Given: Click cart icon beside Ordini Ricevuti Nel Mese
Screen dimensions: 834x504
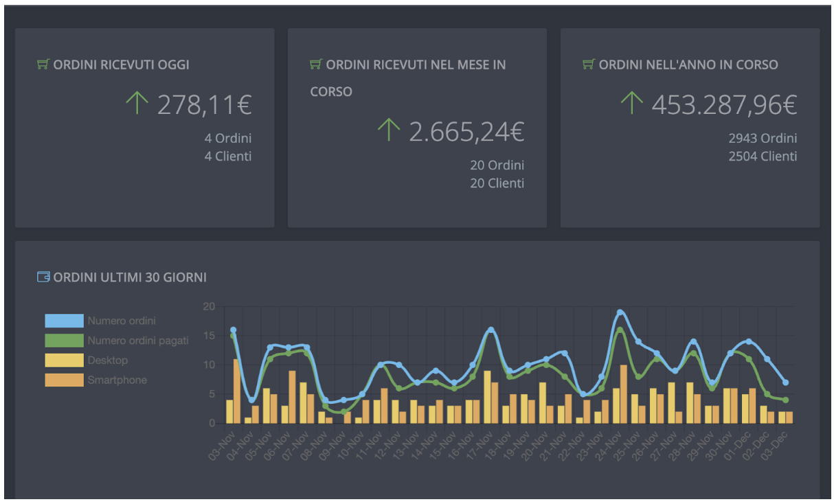Looking at the screenshot, I should point(316,65).
